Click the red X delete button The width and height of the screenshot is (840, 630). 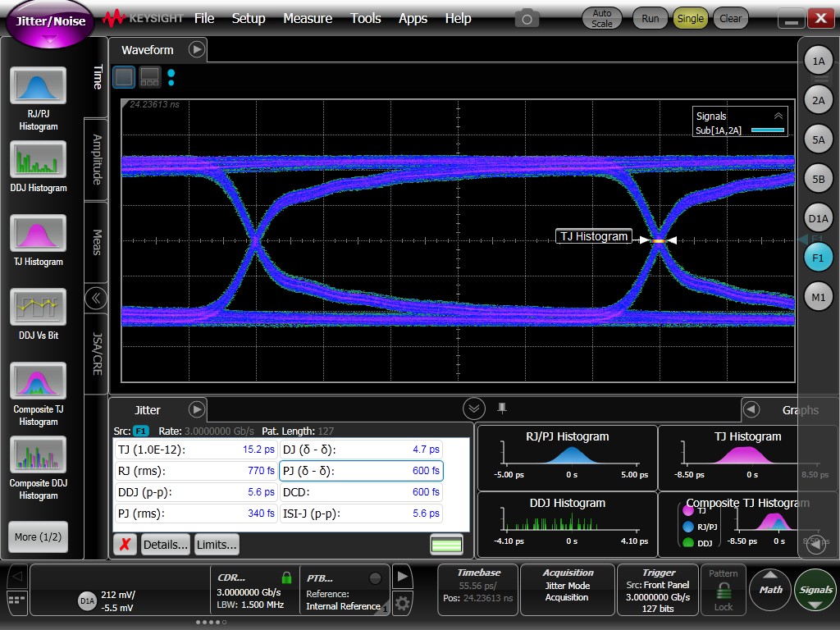(125, 544)
